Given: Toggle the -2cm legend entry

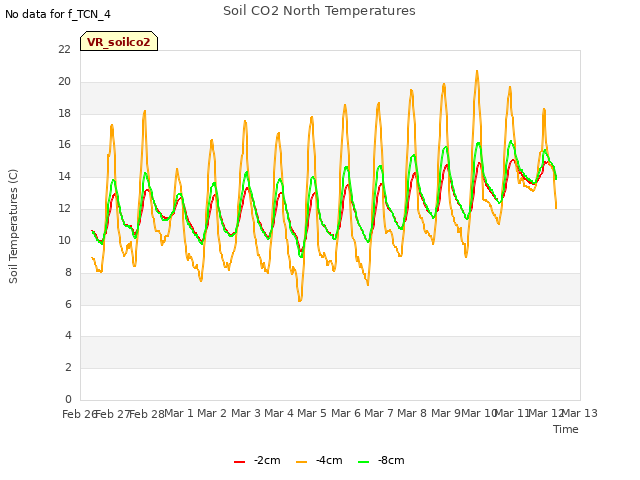Looking at the screenshot, I should pyautogui.click(x=257, y=460).
